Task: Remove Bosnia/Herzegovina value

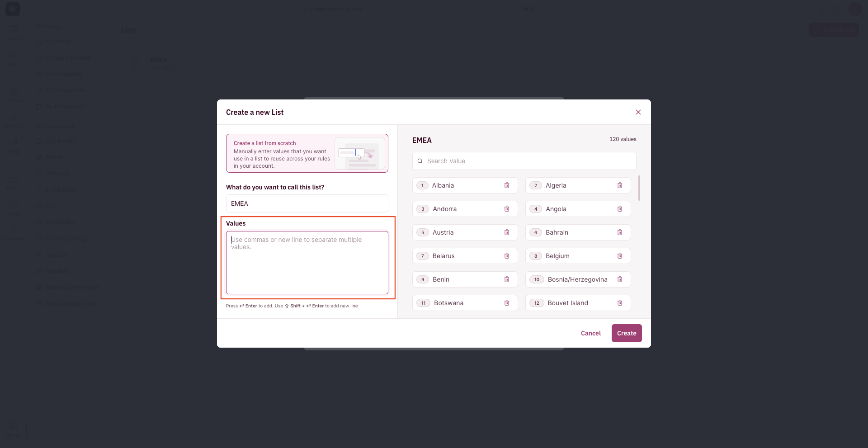Action: [x=620, y=279]
